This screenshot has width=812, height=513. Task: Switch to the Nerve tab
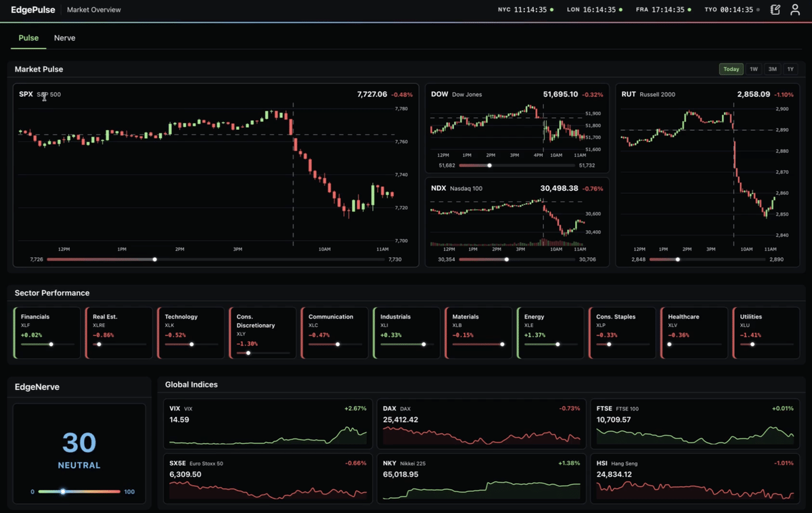click(64, 38)
